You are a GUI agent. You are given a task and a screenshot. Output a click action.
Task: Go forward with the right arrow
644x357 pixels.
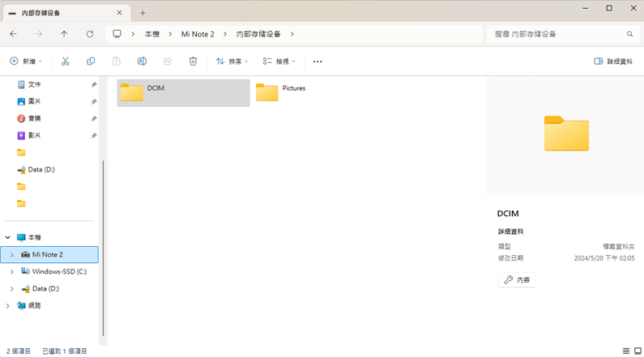pos(39,34)
